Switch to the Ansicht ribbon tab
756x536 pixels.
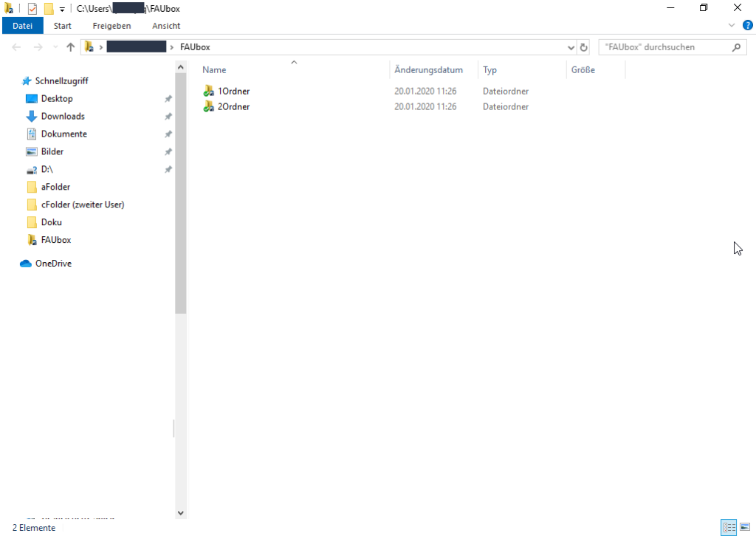(x=166, y=26)
